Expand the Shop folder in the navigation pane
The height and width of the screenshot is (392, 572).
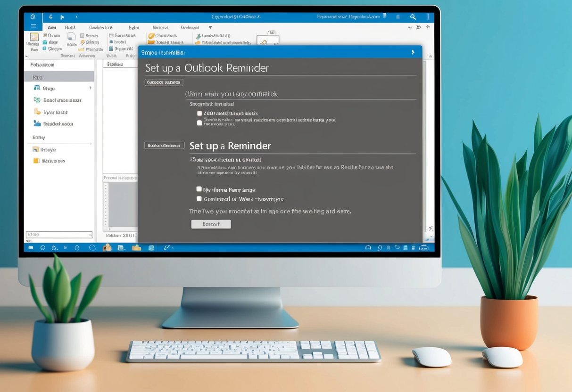tap(90, 88)
